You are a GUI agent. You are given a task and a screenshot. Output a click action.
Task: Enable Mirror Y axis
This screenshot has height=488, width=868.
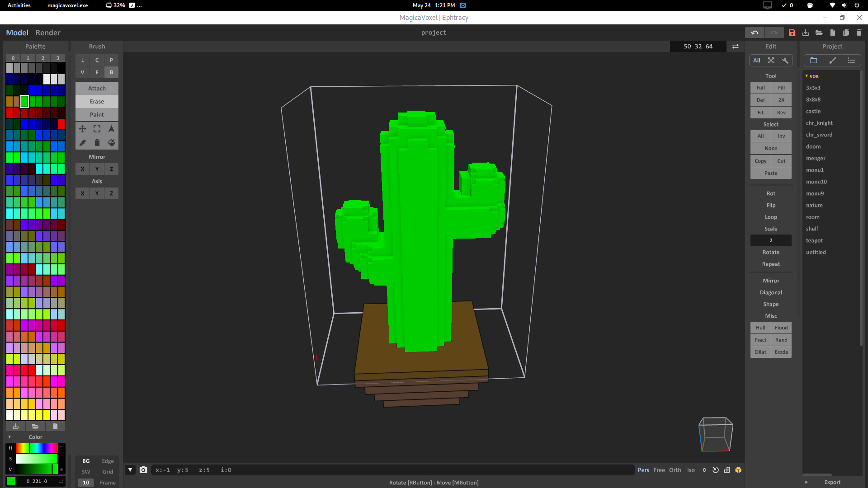point(97,169)
